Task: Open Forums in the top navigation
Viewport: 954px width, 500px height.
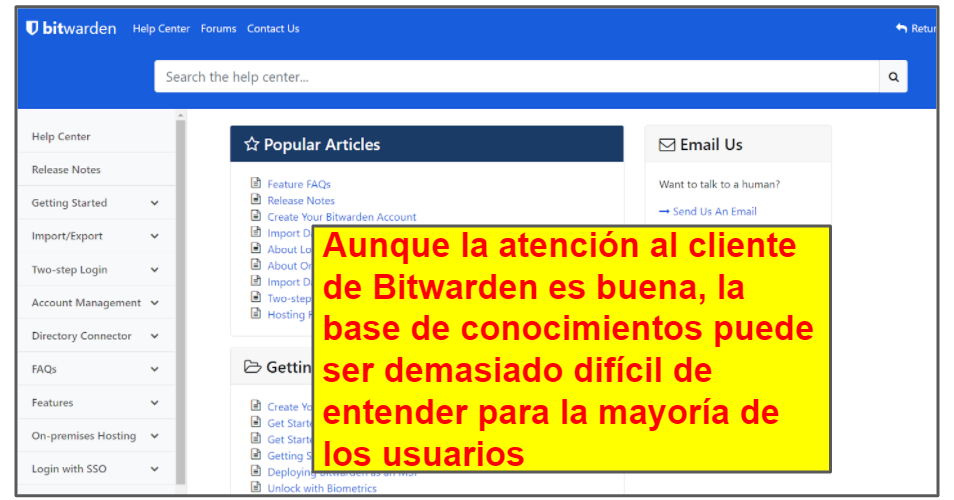Action: [x=218, y=29]
